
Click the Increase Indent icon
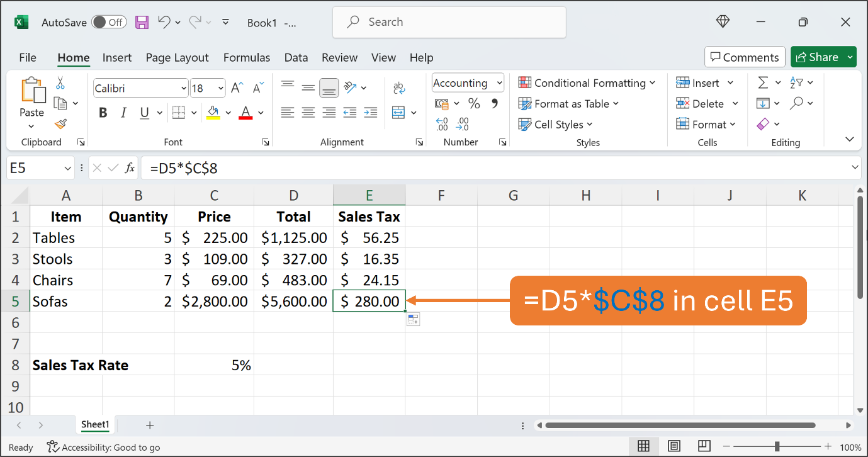[371, 113]
